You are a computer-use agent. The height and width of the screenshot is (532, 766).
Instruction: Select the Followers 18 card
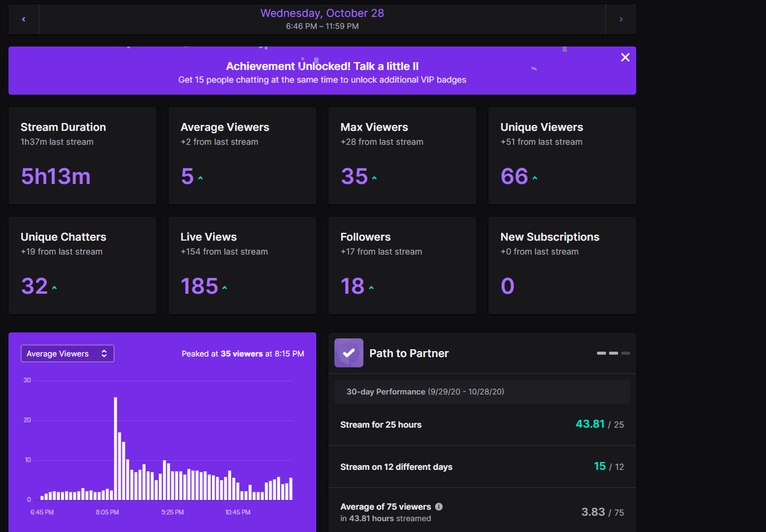click(402, 265)
